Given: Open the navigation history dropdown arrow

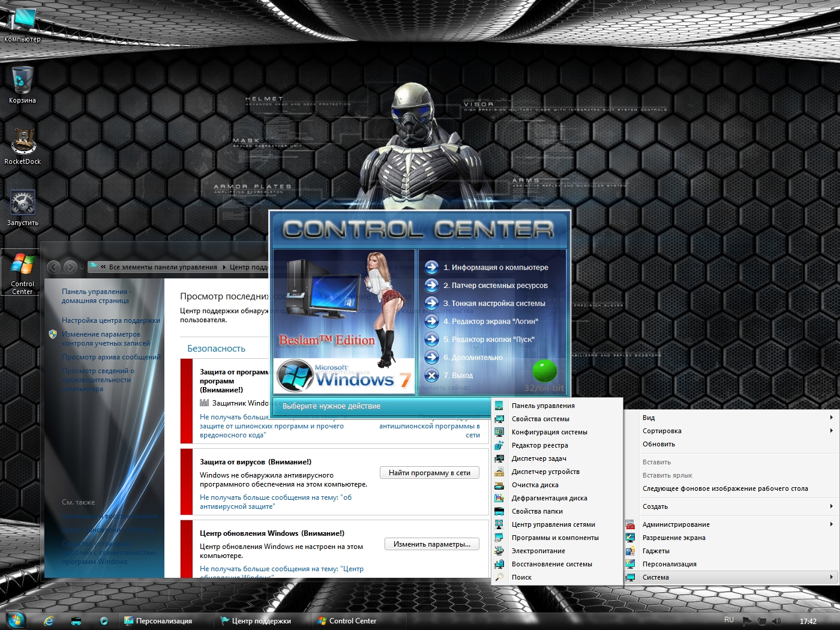Looking at the screenshot, I should point(83,268).
